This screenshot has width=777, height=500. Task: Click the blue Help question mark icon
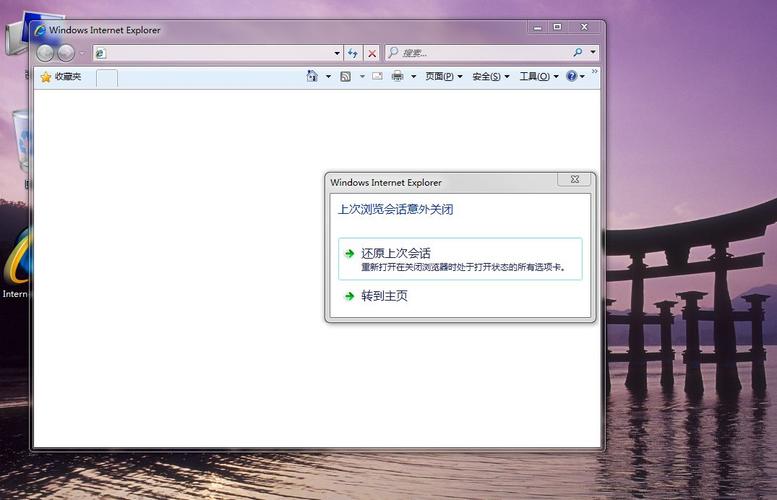[571, 76]
